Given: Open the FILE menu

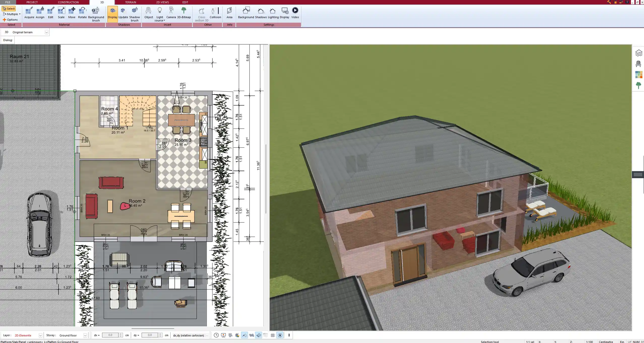Looking at the screenshot, I should coord(8,2).
